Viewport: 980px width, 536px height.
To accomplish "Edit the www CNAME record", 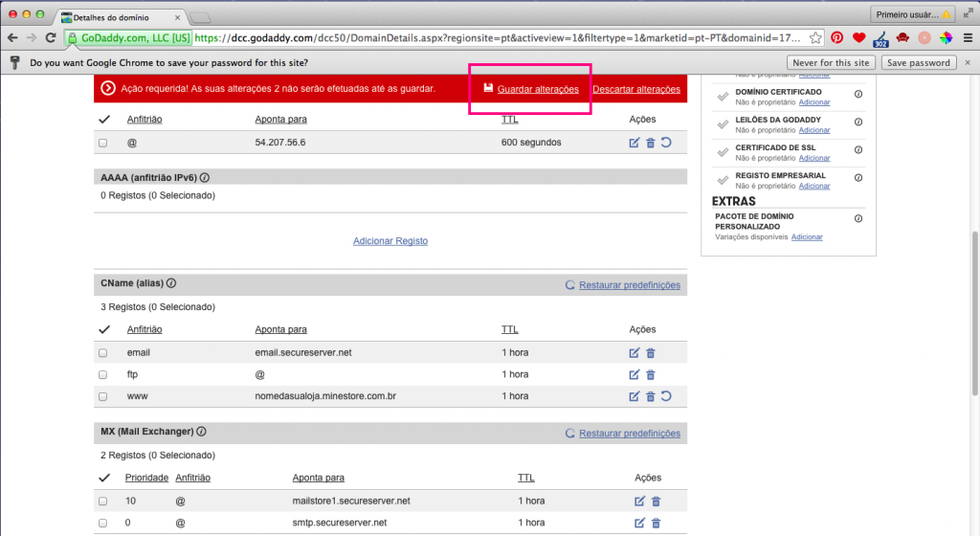I will [x=635, y=396].
